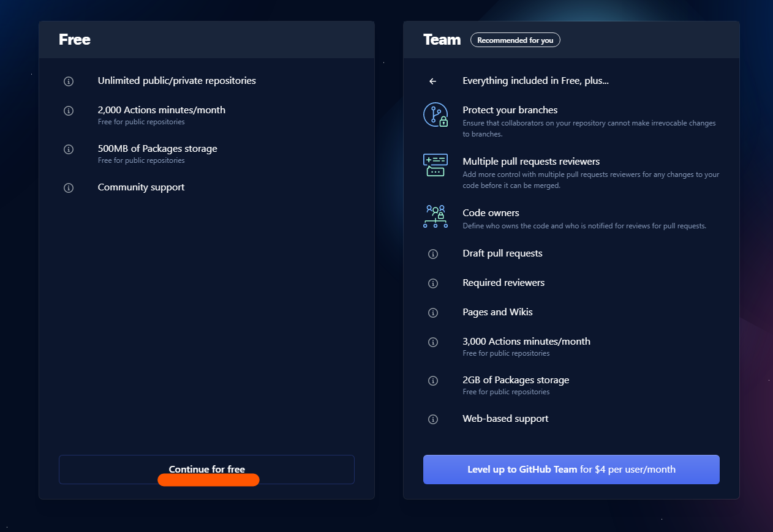This screenshot has height=532, width=773.
Task: Click the Pages and Wikis text
Action: tap(497, 312)
